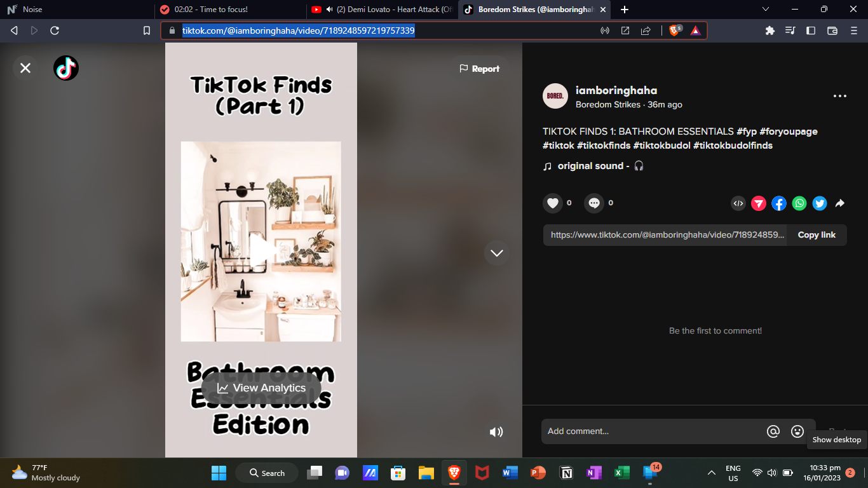Mute the video sound

point(496,432)
